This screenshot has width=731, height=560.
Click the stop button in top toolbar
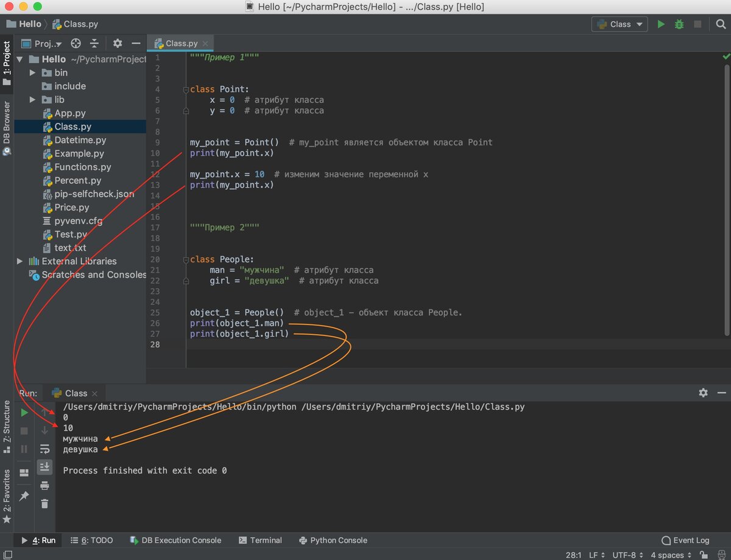[697, 24]
